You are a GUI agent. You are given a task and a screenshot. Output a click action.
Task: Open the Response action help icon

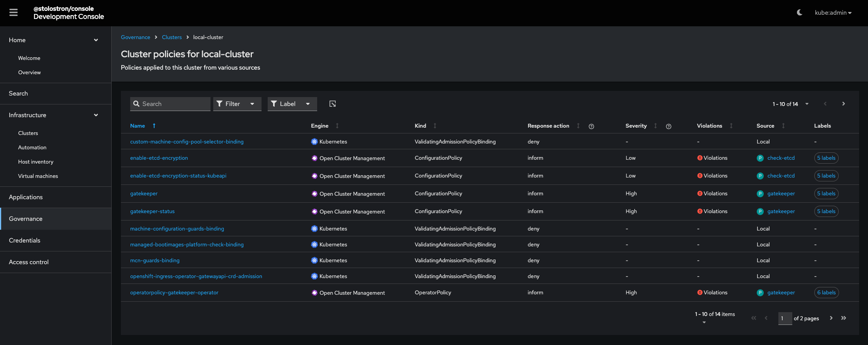tap(591, 126)
